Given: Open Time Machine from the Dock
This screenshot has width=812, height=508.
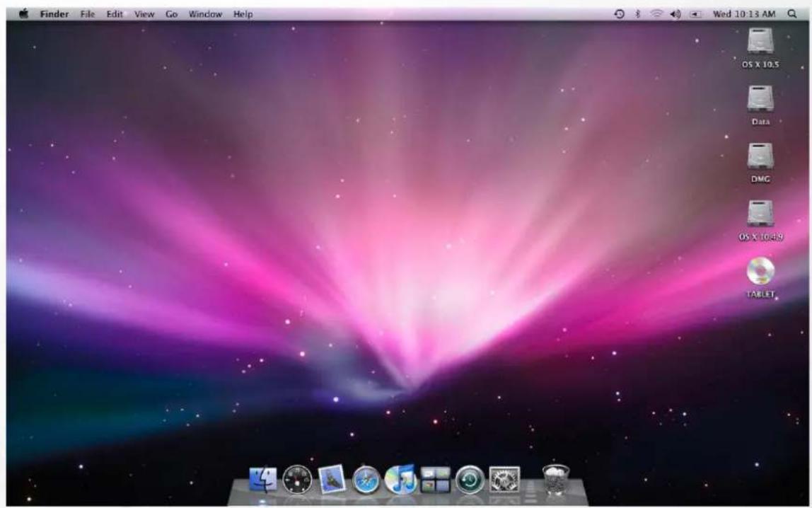Looking at the screenshot, I should [x=470, y=480].
